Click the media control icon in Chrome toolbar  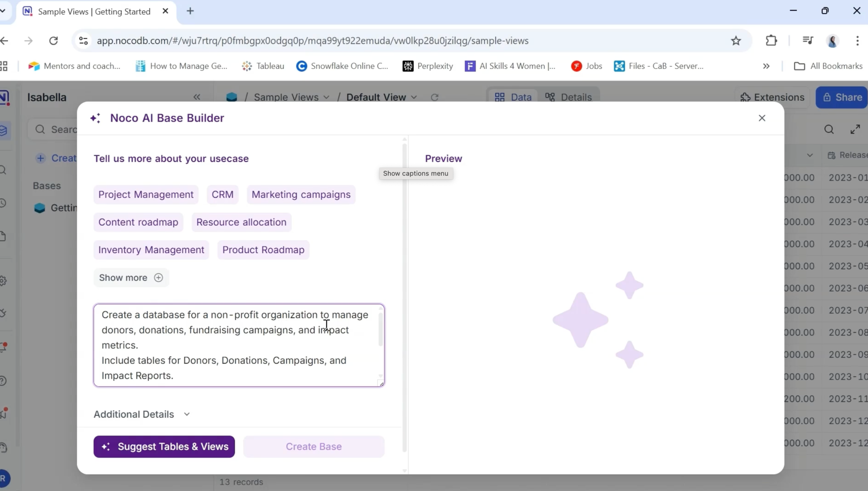[808, 41]
